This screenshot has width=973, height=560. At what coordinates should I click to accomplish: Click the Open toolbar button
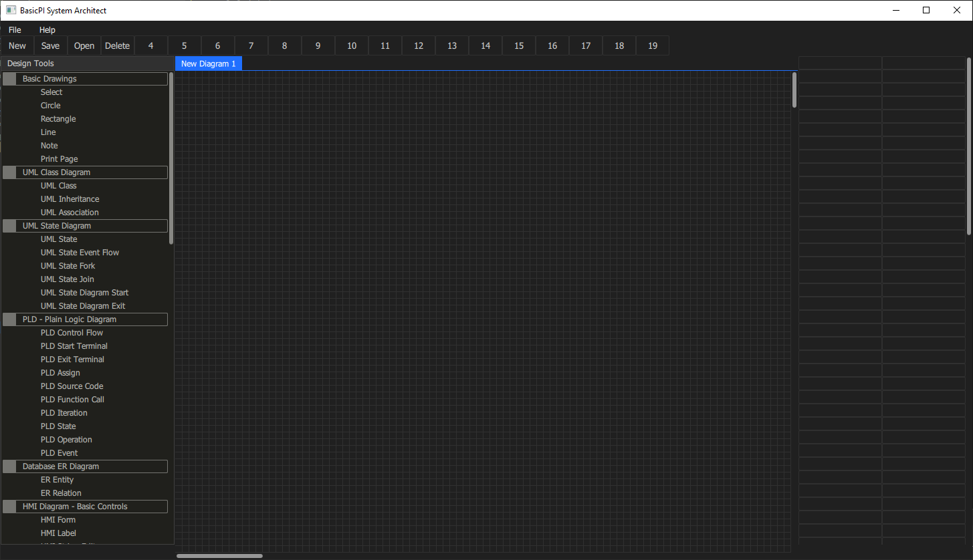click(x=84, y=45)
